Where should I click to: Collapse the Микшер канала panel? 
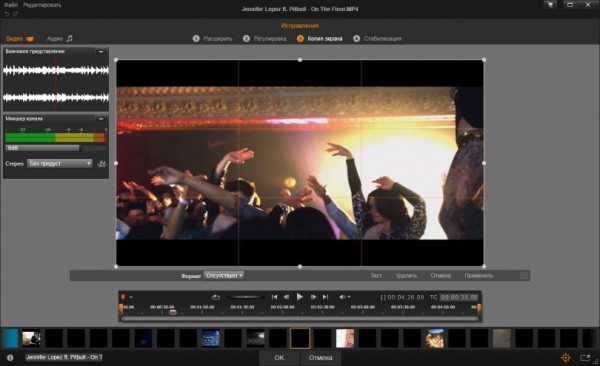pyautogui.click(x=101, y=119)
